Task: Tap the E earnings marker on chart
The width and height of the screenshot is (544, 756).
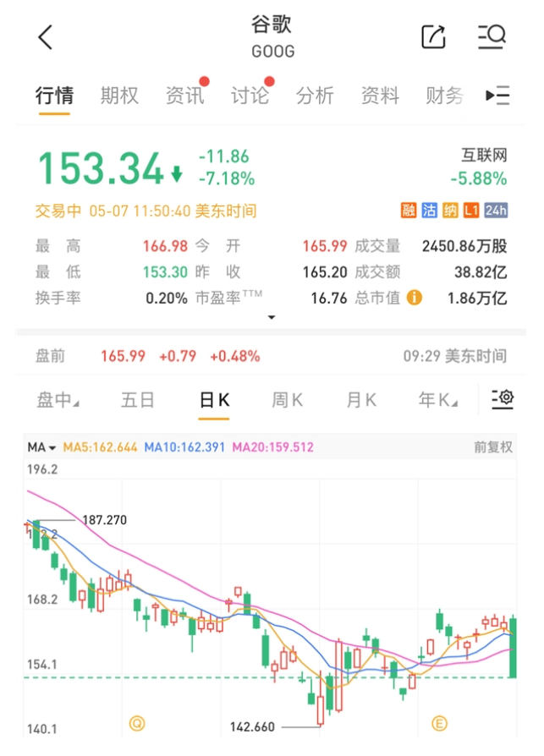Action: pyautogui.click(x=439, y=723)
